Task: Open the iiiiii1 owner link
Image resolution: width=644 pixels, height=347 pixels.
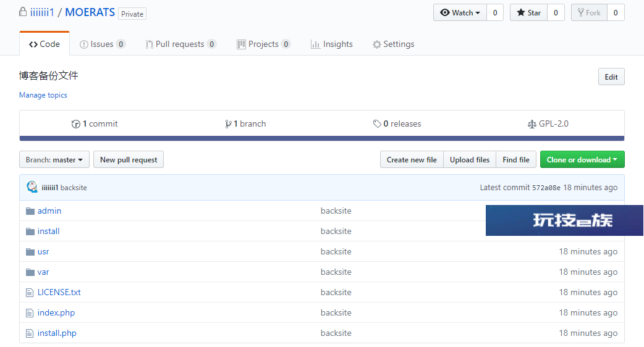Action: pyautogui.click(x=42, y=12)
